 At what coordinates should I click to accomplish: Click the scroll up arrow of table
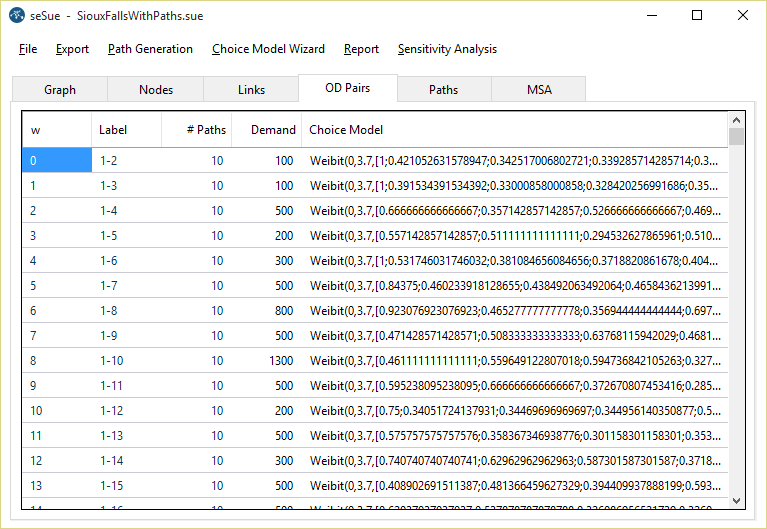(x=737, y=119)
